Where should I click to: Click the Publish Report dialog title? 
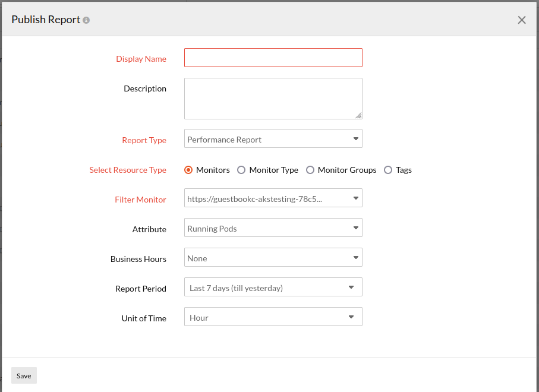coord(46,20)
